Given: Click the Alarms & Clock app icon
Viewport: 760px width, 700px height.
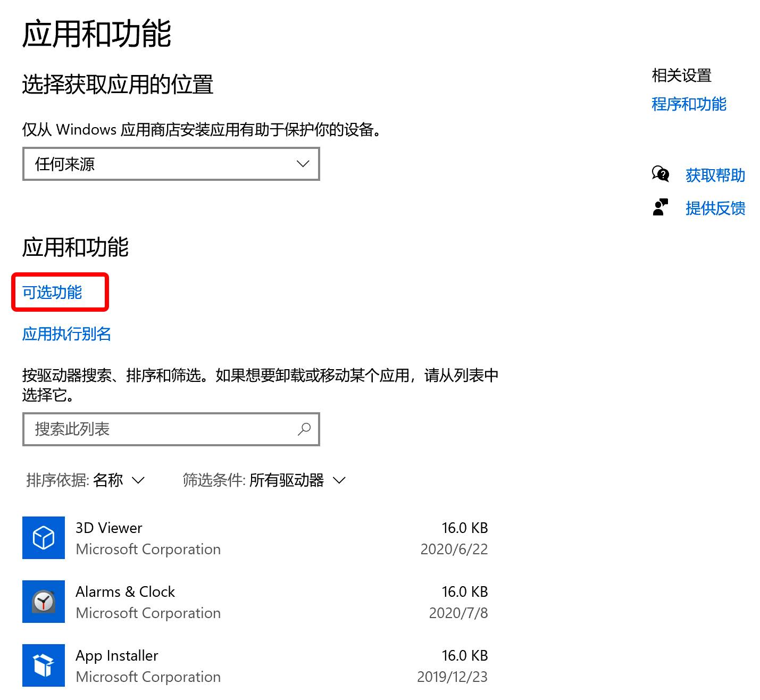Looking at the screenshot, I should click(44, 602).
